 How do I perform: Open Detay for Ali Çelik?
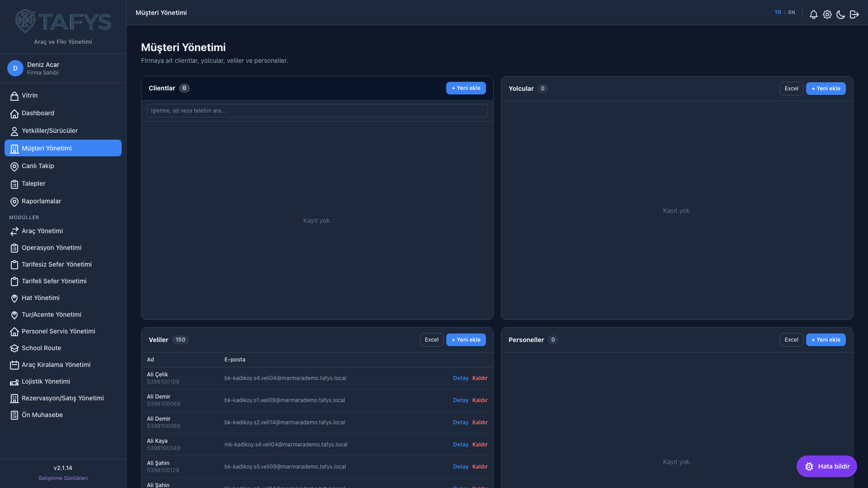click(461, 378)
